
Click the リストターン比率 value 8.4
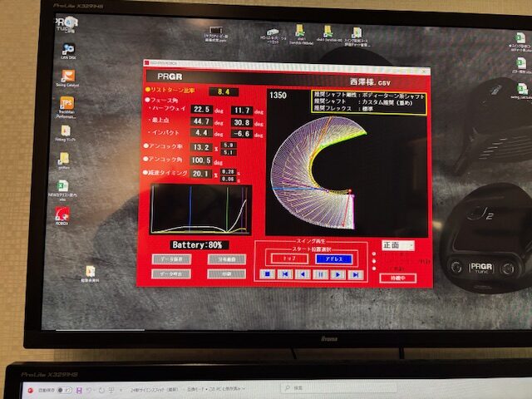(224, 91)
